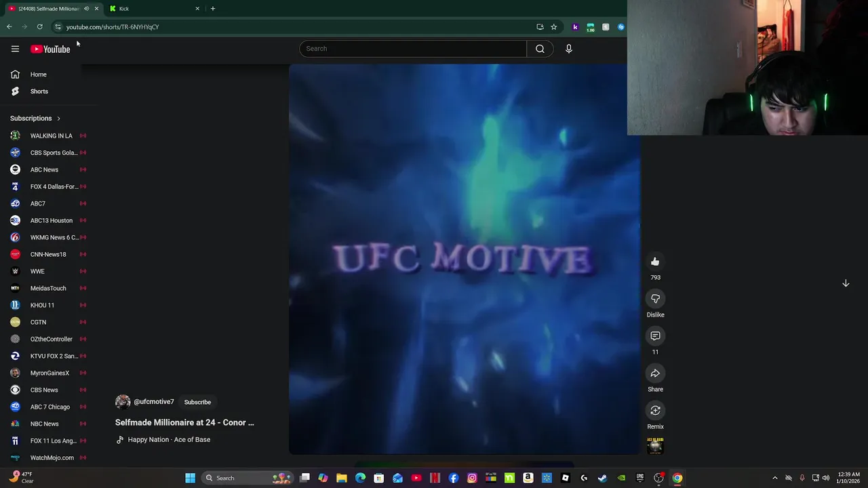Open the KHOU 11 subscription
This screenshot has width=868, height=488.
pos(47,305)
